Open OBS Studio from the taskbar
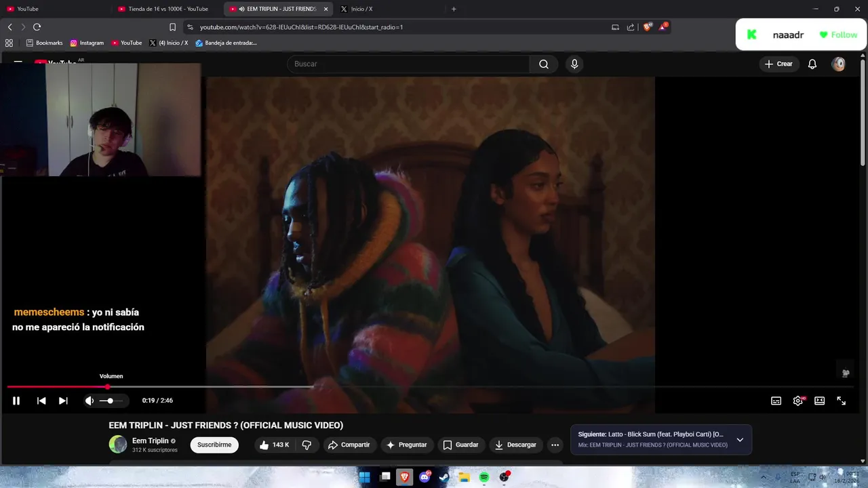Viewport: 868px width, 488px height. click(504, 477)
